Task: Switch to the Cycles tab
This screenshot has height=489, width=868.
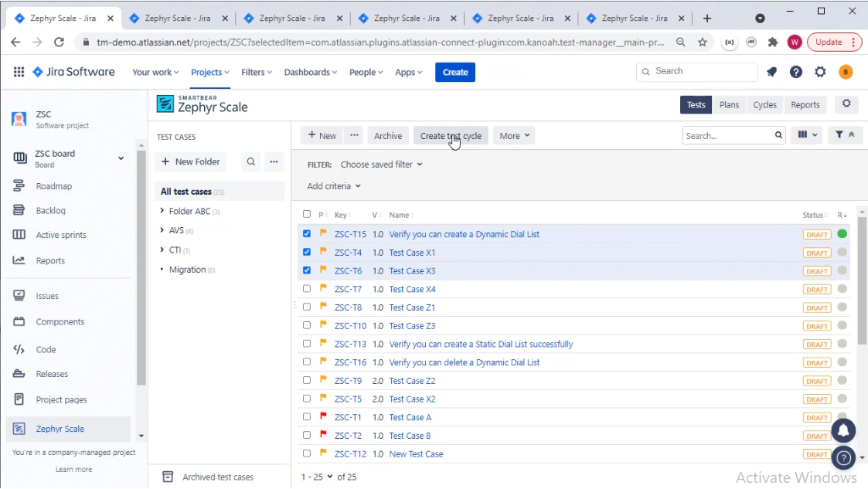Action: (x=764, y=104)
